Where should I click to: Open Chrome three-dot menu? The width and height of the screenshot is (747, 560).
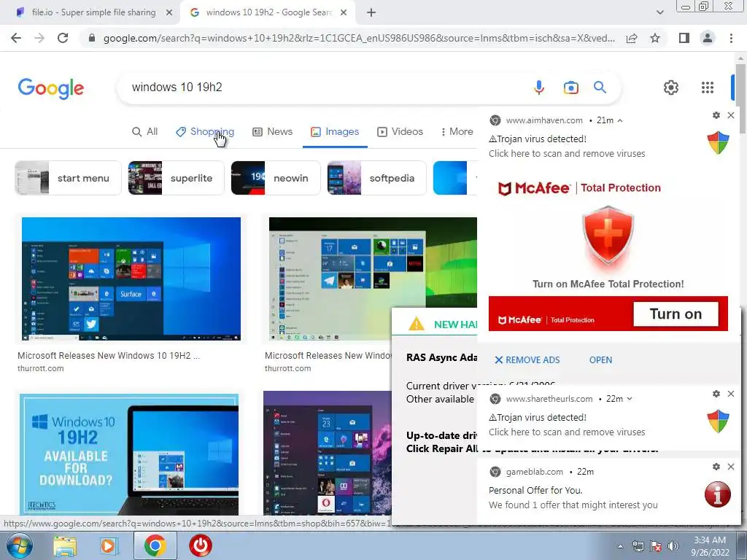click(x=731, y=38)
